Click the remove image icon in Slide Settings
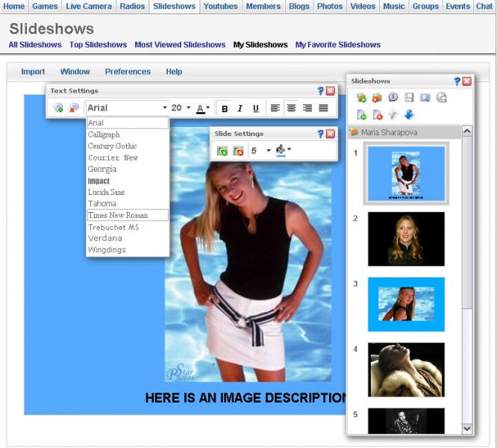The width and height of the screenshot is (497, 448). [238, 151]
